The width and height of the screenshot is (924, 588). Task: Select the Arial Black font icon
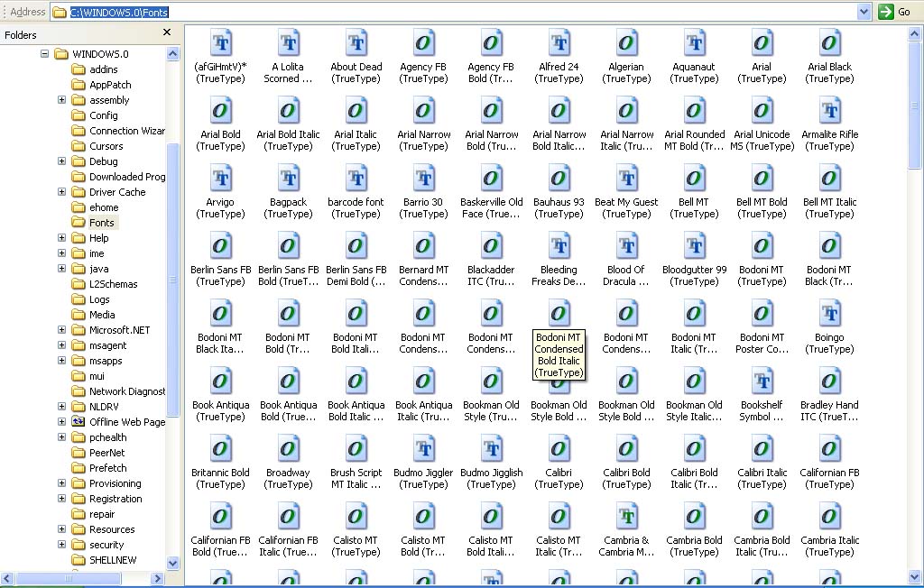(830, 42)
